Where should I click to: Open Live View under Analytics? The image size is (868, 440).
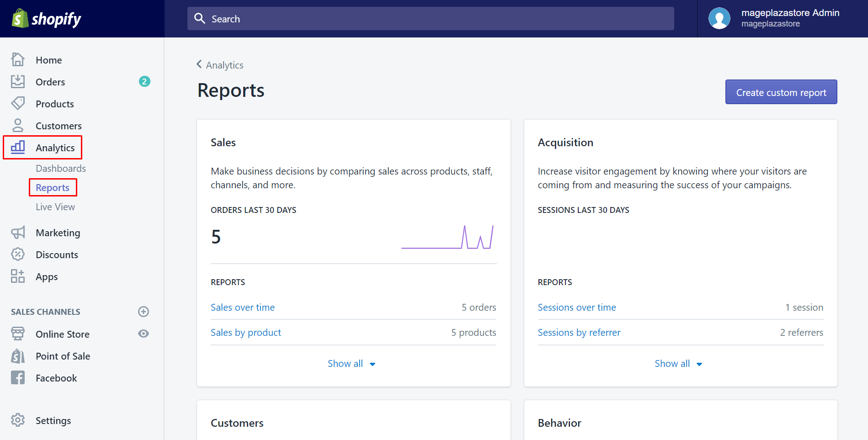(55, 207)
